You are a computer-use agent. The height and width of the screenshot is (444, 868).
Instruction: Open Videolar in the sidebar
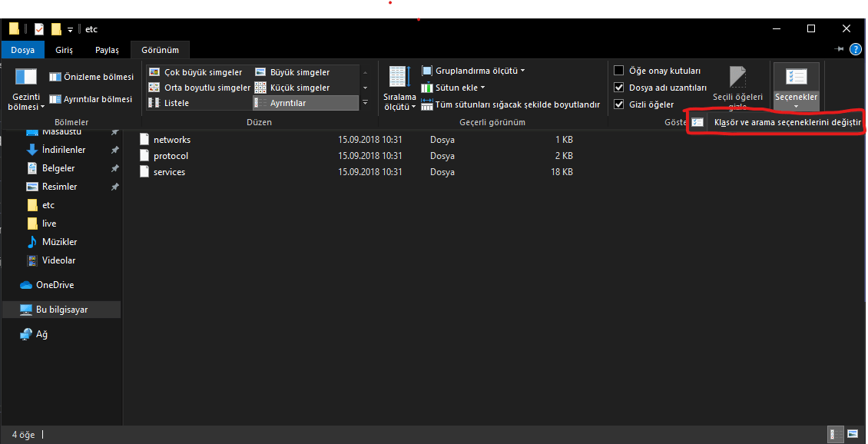click(58, 260)
